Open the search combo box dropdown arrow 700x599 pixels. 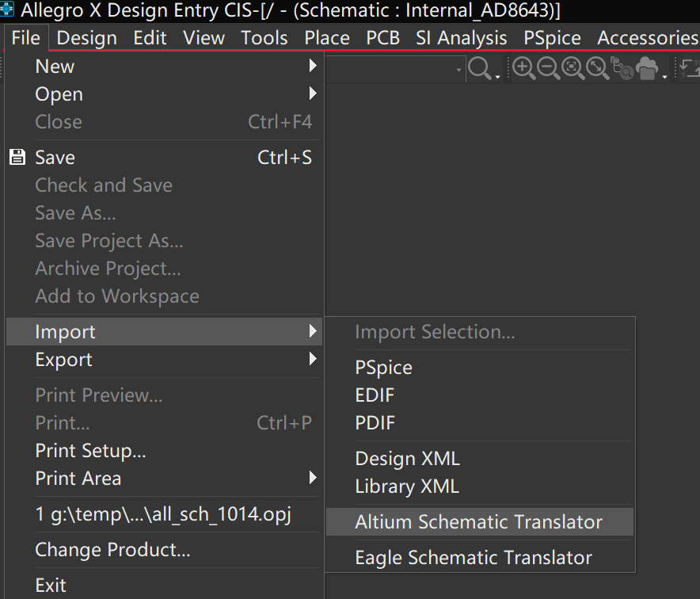[x=458, y=70]
